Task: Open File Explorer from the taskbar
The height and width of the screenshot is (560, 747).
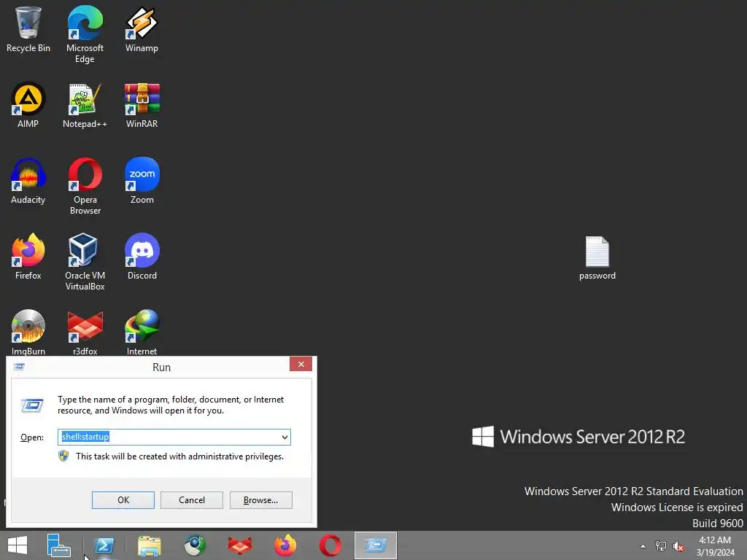Action: click(x=150, y=545)
